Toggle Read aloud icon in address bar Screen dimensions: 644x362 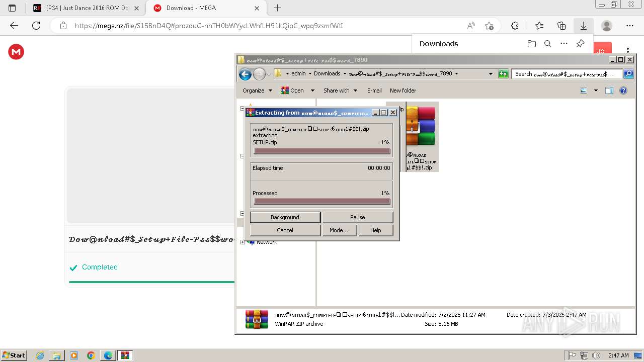[x=471, y=26]
